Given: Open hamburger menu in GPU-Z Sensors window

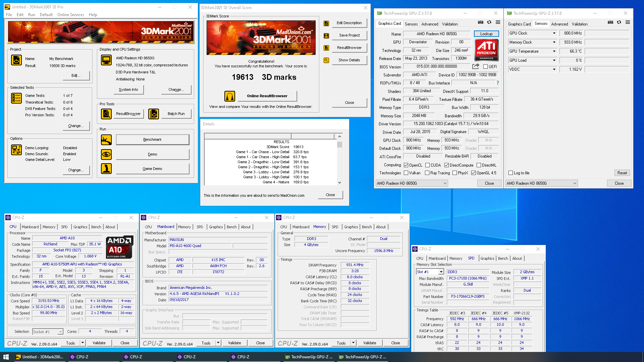Looking at the screenshot, I should pos(628,22).
